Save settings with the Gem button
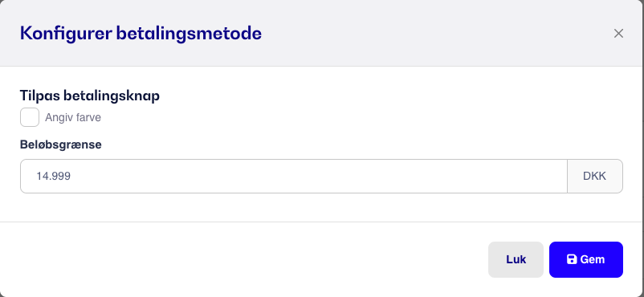Screen dimensions: 644x297 tap(585, 259)
